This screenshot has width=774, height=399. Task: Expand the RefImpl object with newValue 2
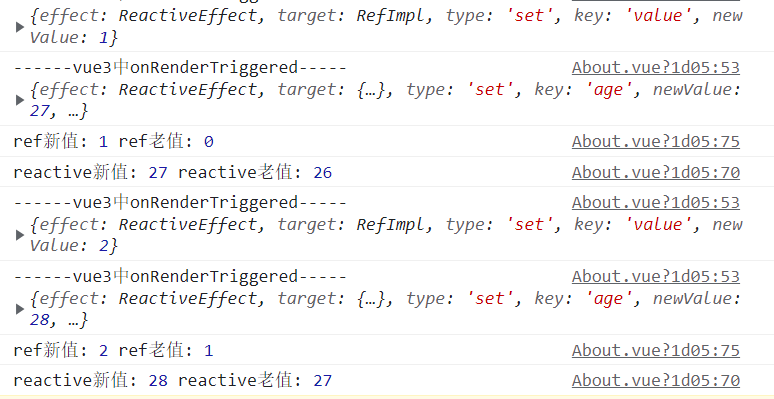(x=20, y=235)
